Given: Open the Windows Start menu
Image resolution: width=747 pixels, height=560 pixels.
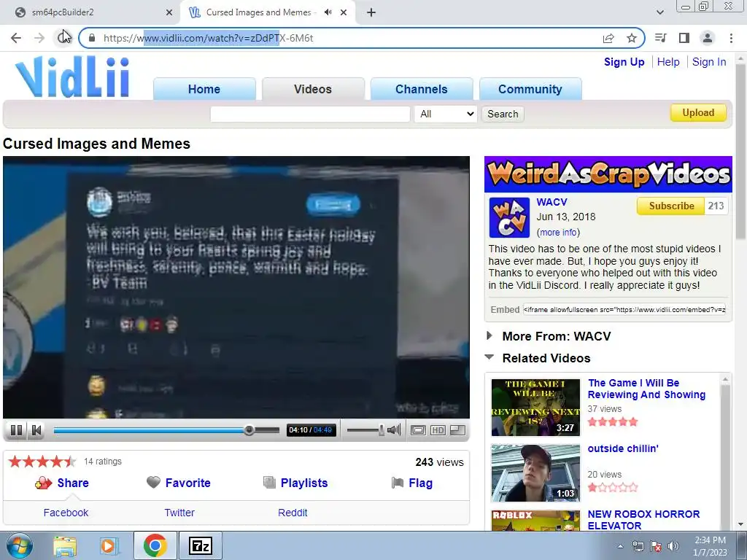Looking at the screenshot, I should click(20, 545).
